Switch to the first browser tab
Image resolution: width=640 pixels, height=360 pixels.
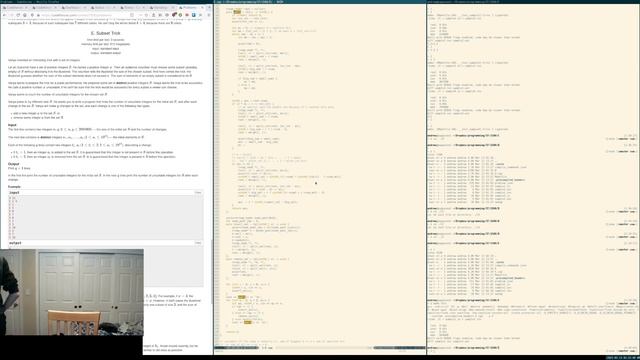pos(16,7)
